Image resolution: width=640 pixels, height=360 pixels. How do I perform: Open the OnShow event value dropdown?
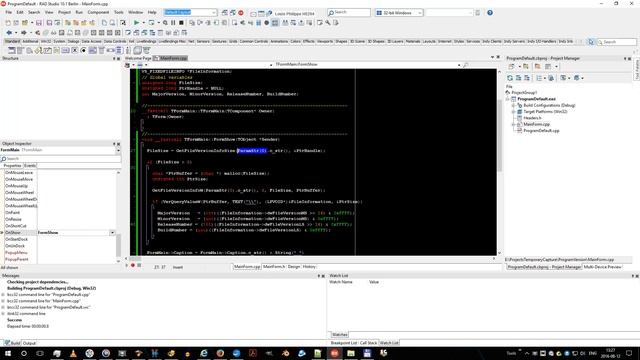[112, 233]
